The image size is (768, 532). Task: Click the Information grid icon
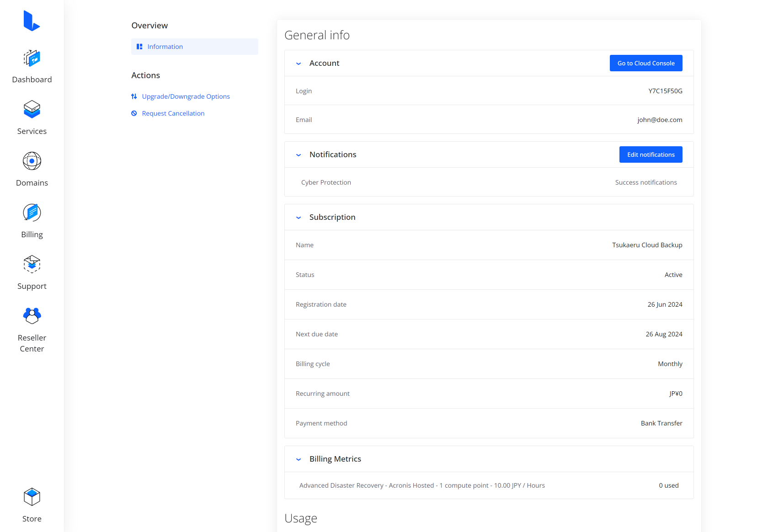[139, 47]
